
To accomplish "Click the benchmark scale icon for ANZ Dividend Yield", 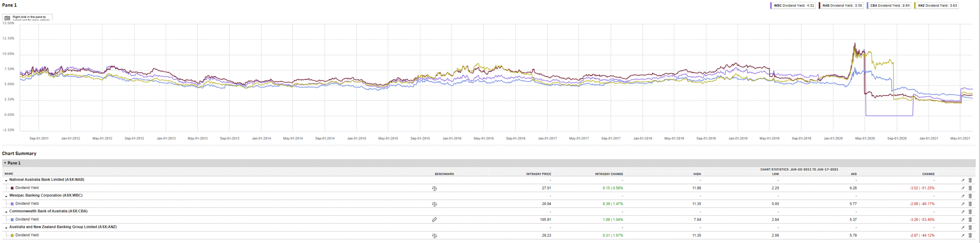I will coord(434,236).
